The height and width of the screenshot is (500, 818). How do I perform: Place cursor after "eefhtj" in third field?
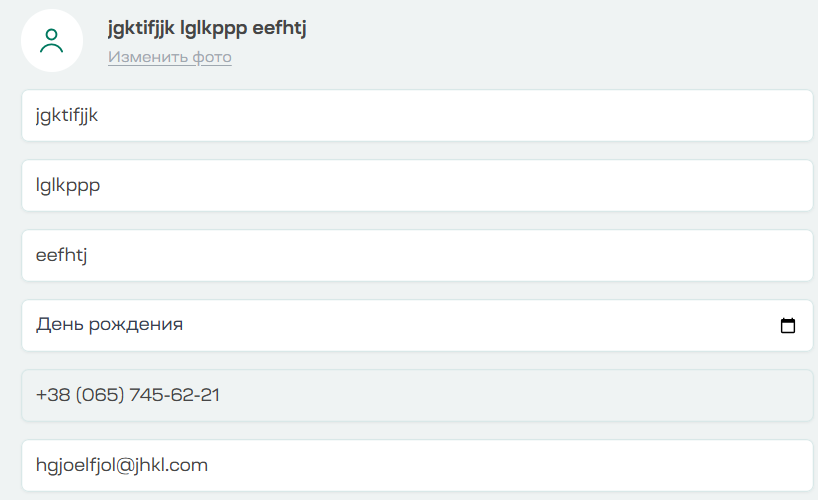pos(91,255)
